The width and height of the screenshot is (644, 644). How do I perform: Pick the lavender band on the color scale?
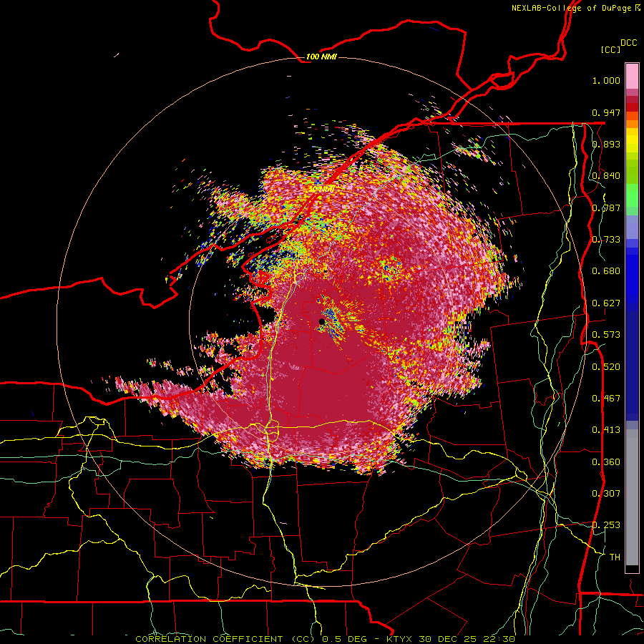(x=632, y=227)
